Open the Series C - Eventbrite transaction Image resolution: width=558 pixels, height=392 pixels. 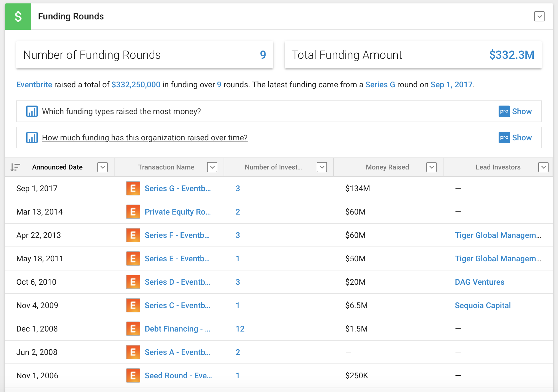pyautogui.click(x=177, y=305)
